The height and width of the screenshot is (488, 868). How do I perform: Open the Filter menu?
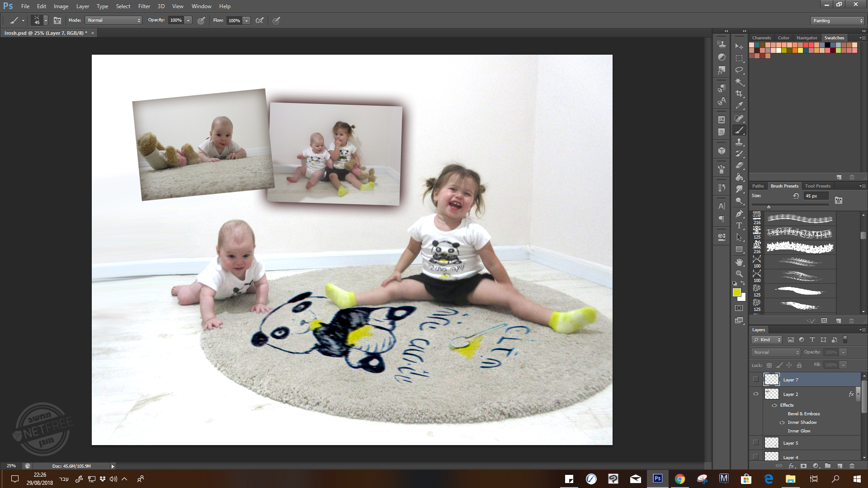coord(144,6)
